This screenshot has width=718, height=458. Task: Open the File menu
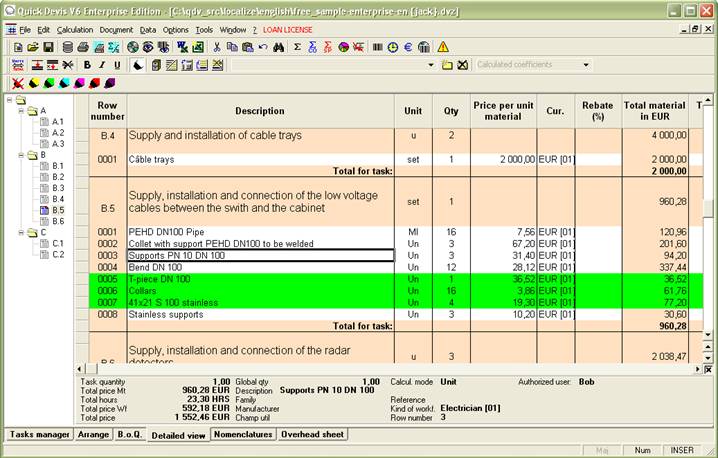click(x=25, y=30)
